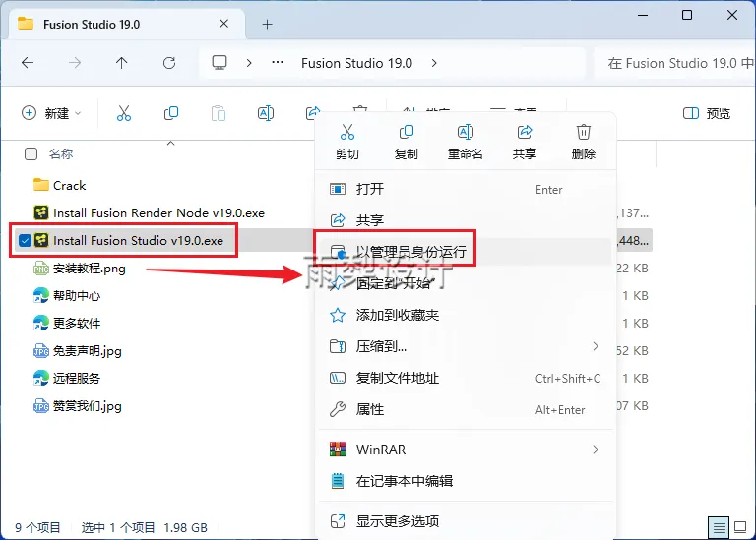Go back with the left arrow

tap(28, 63)
